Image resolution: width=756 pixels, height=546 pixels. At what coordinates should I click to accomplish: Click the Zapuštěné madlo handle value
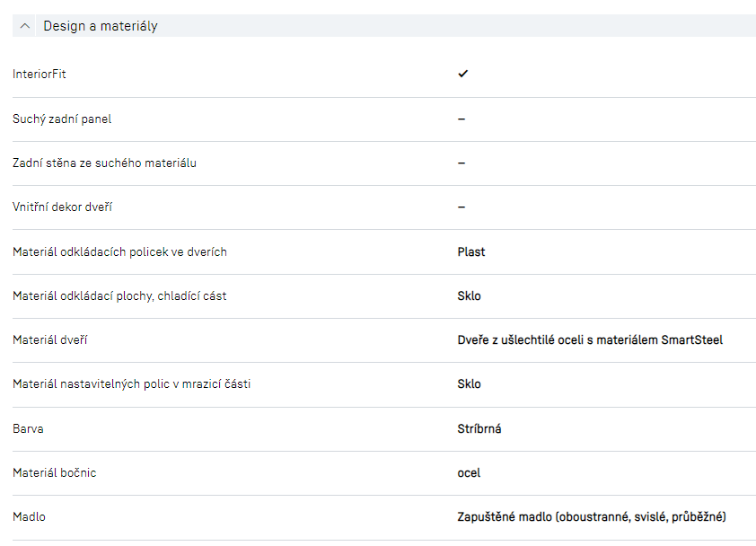click(592, 516)
